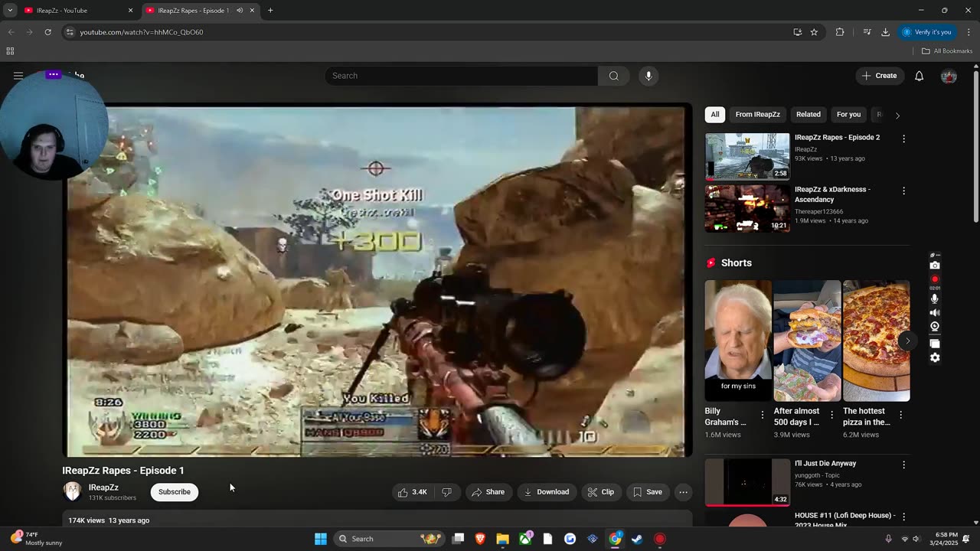
Task: Start voice search with microphone icon
Action: tap(648, 76)
